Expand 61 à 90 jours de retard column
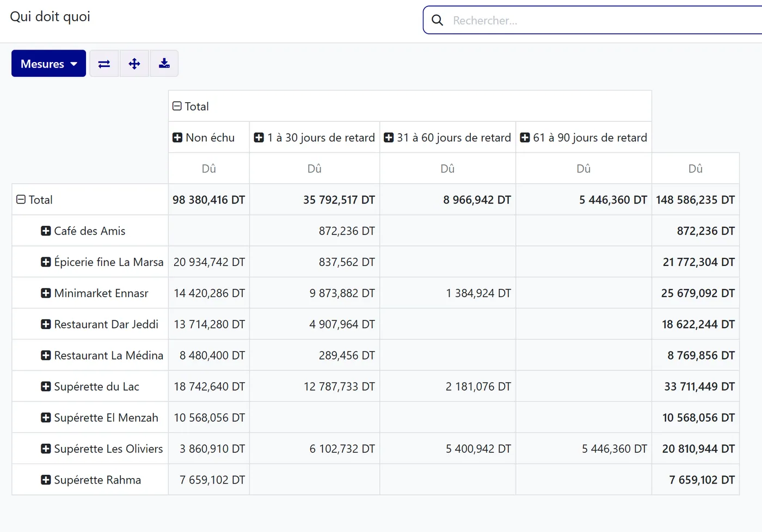Viewport: 762px width, 532px height. (583, 138)
